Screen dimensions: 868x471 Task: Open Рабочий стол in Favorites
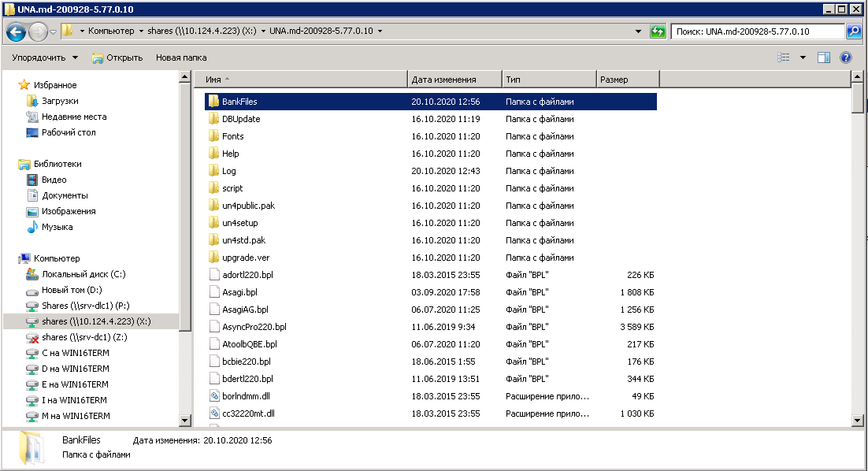coord(69,132)
